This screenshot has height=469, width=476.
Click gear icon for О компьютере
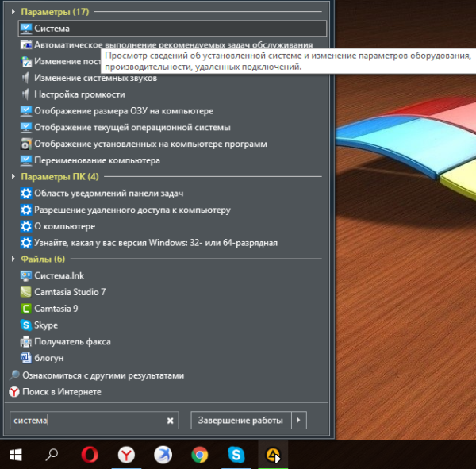pos(26,226)
